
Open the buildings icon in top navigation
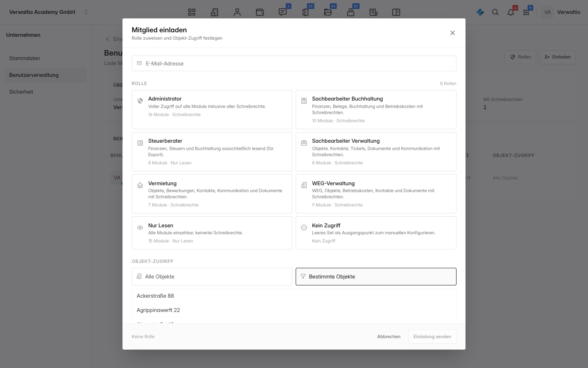tap(214, 12)
